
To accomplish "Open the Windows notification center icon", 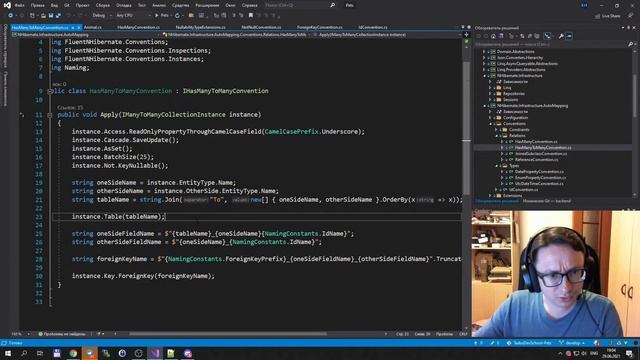I will point(630,353).
